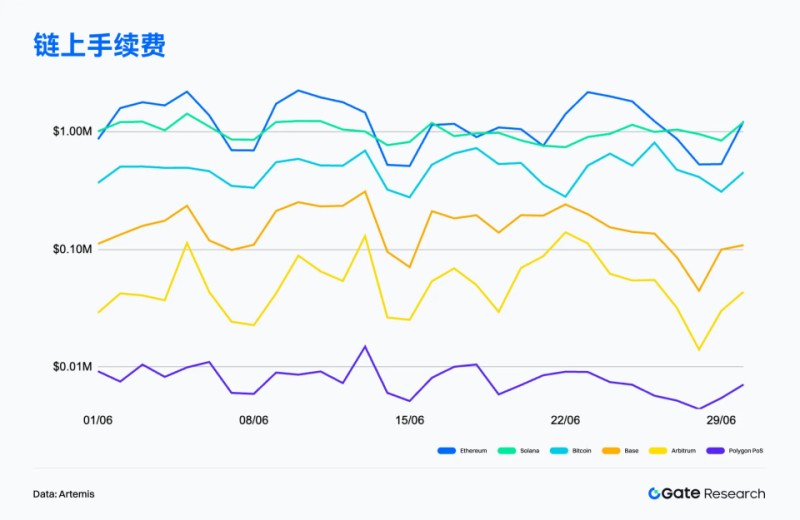Toggle the Bitcoin series legend label
Viewport: 800px width, 520px height.
click(581, 451)
